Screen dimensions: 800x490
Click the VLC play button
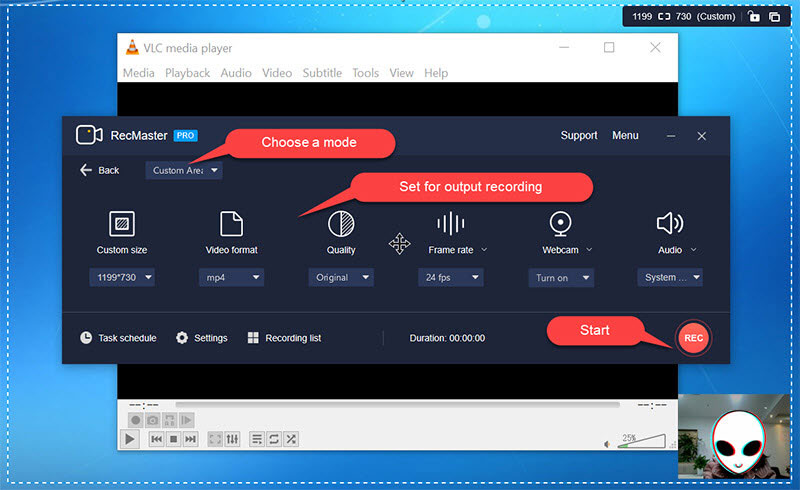pyautogui.click(x=130, y=439)
